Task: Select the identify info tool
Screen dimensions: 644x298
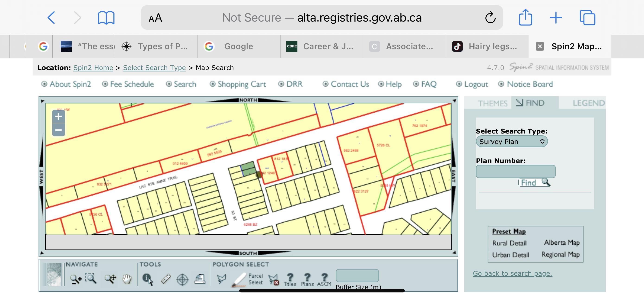Action: 147,279
